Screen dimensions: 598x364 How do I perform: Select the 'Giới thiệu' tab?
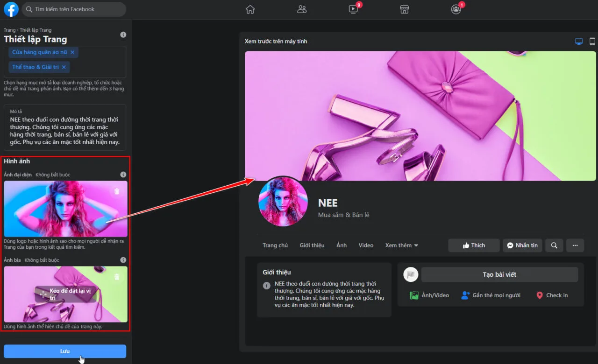312,245
